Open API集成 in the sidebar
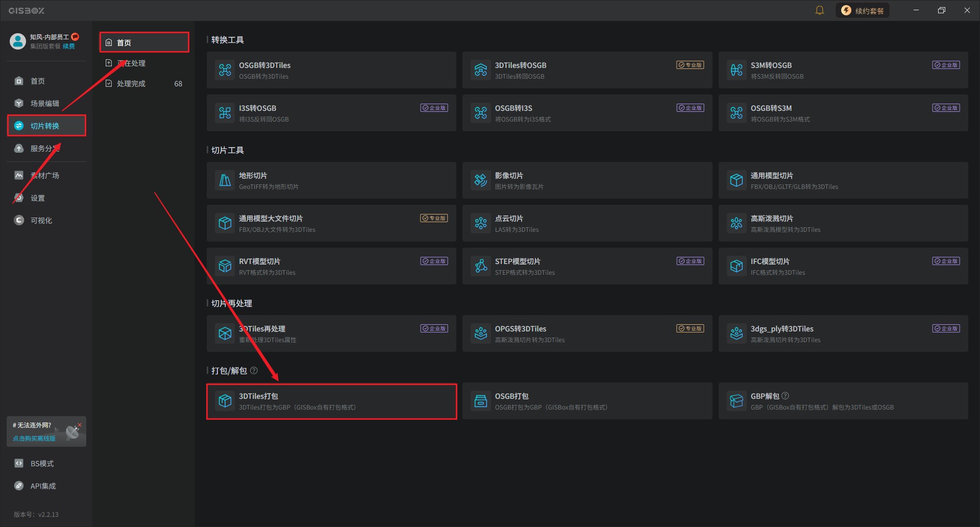Viewport: 980px width, 527px height. [46, 486]
